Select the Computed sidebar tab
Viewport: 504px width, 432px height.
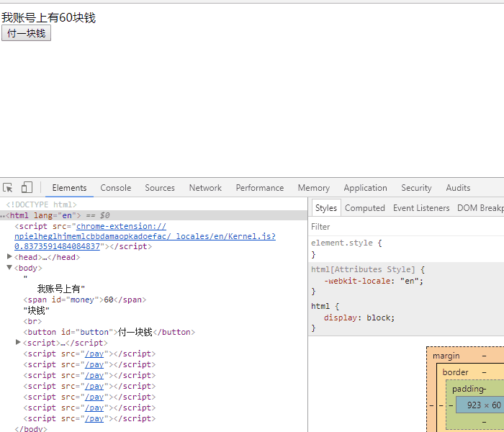[x=365, y=208]
